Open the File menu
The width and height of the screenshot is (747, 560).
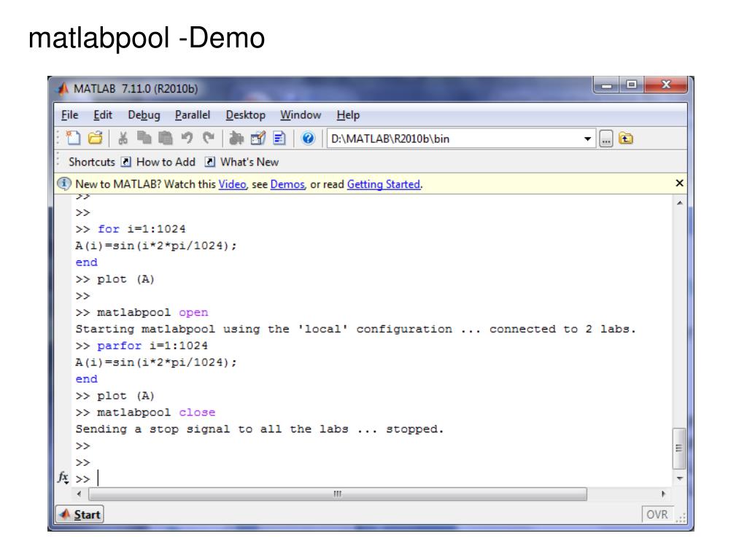coord(69,114)
